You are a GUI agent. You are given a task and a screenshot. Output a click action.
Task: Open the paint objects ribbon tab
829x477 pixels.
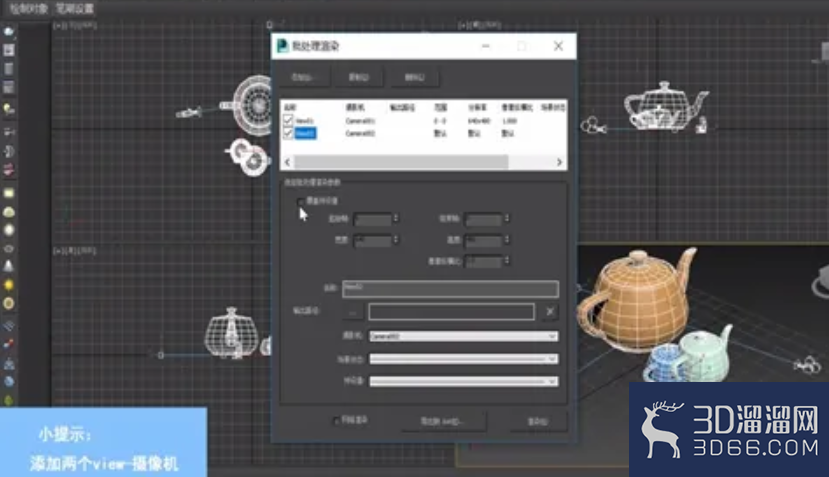pyautogui.click(x=28, y=8)
